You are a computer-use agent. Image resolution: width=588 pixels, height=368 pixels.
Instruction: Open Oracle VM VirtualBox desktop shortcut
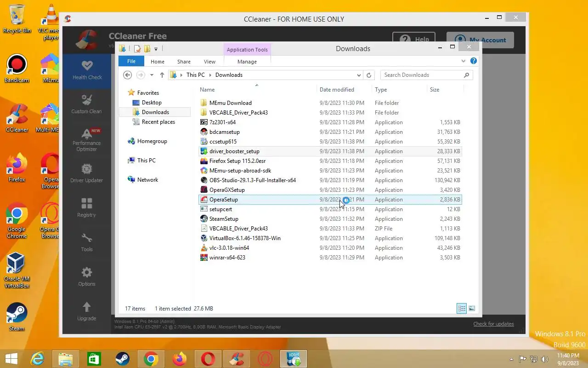(17, 271)
